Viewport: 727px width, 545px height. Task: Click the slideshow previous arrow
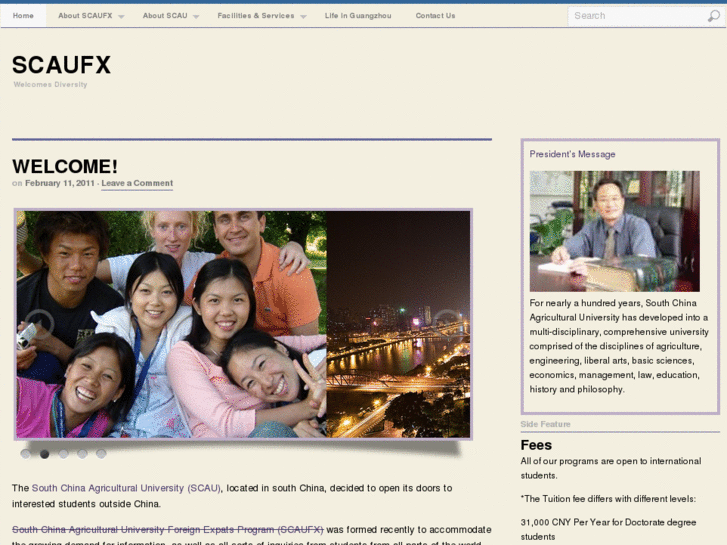pyautogui.click(x=39, y=324)
